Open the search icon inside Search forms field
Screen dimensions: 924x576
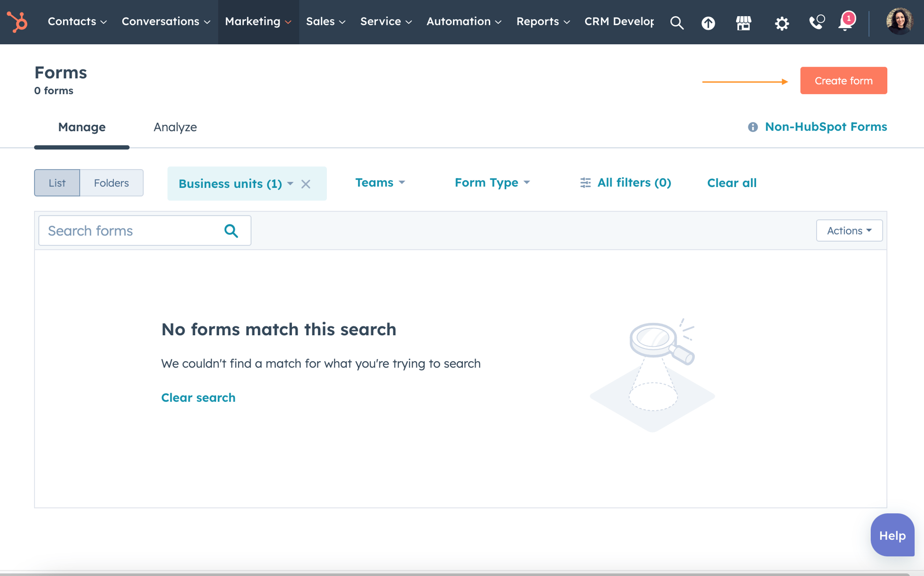(x=231, y=230)
